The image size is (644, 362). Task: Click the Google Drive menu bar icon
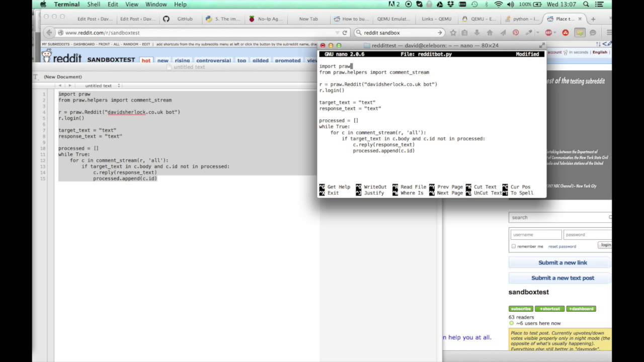coord(441,4)
